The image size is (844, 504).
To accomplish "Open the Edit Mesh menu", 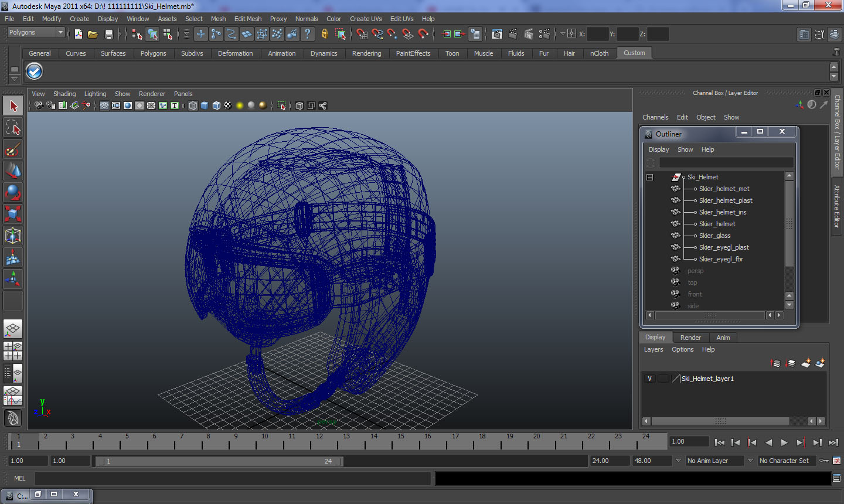I will click(248, 19).
